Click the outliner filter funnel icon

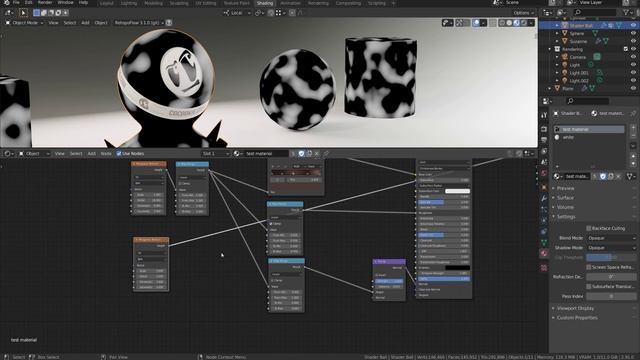point(627,13)
